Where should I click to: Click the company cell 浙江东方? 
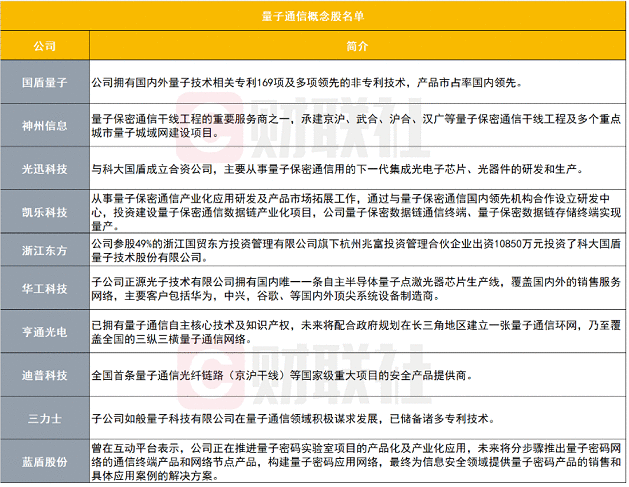click(45, 251)
